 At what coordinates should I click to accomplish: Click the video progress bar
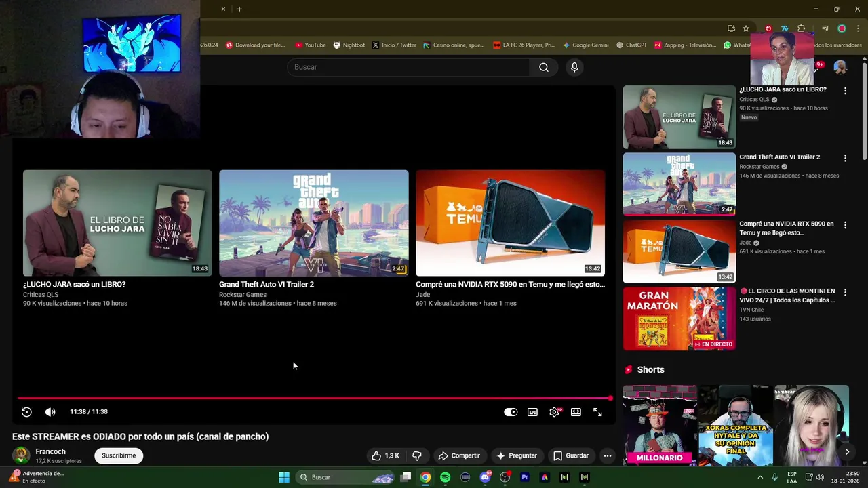coord(314,398)
